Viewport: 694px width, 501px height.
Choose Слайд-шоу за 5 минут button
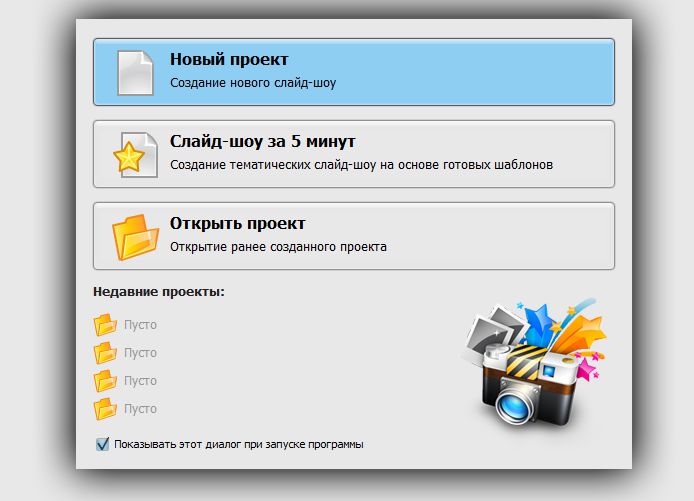tap(354, 154)
